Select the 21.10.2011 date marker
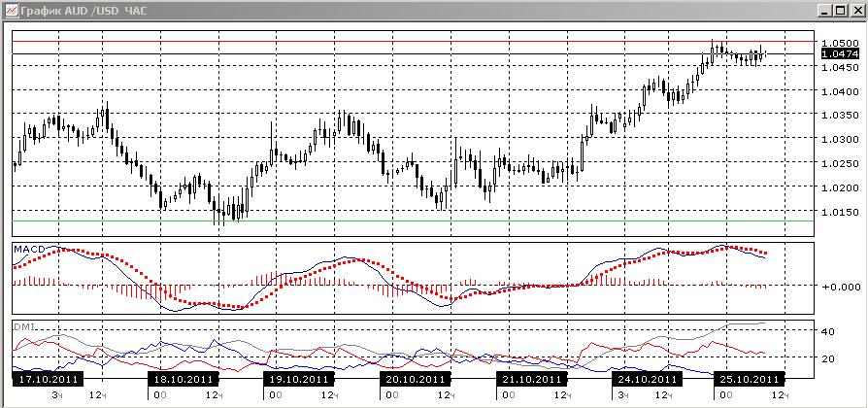The width and height of the screenshot is (868, 408). 531,380
